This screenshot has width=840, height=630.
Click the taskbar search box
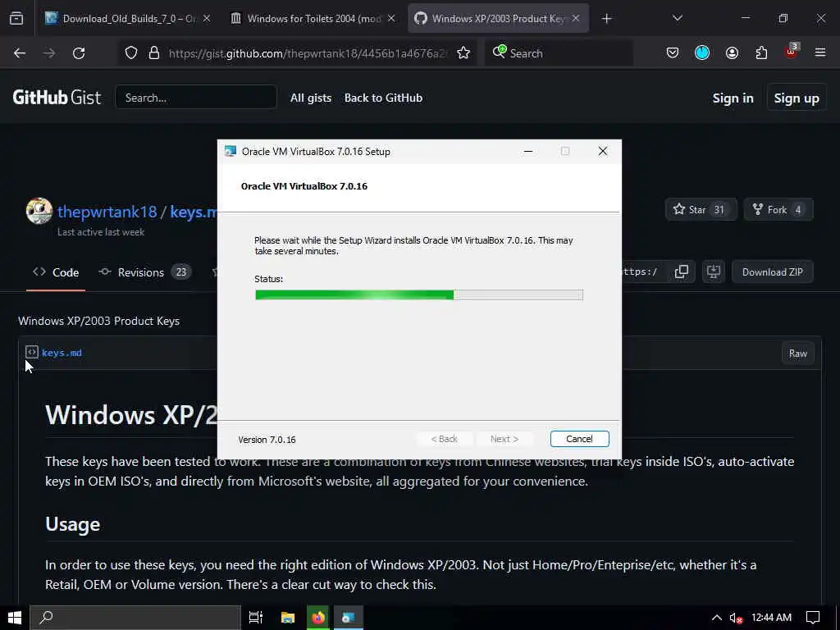[135, 618]
